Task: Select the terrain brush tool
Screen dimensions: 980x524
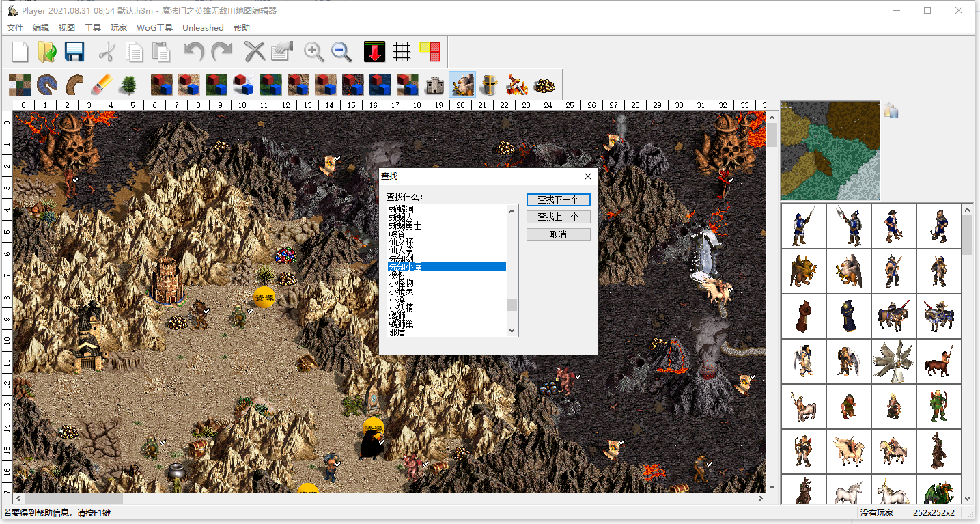Action: tap(20, 85)
